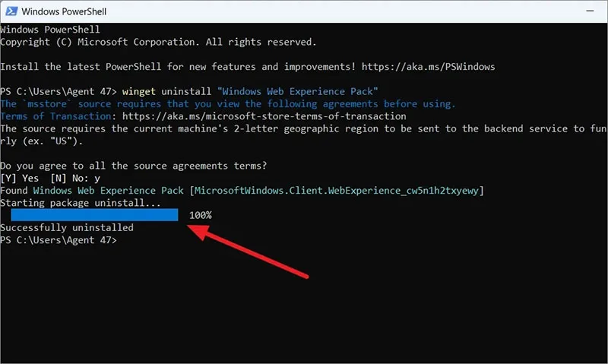Minimize the Windows PowerShell window

coord(590,11)
